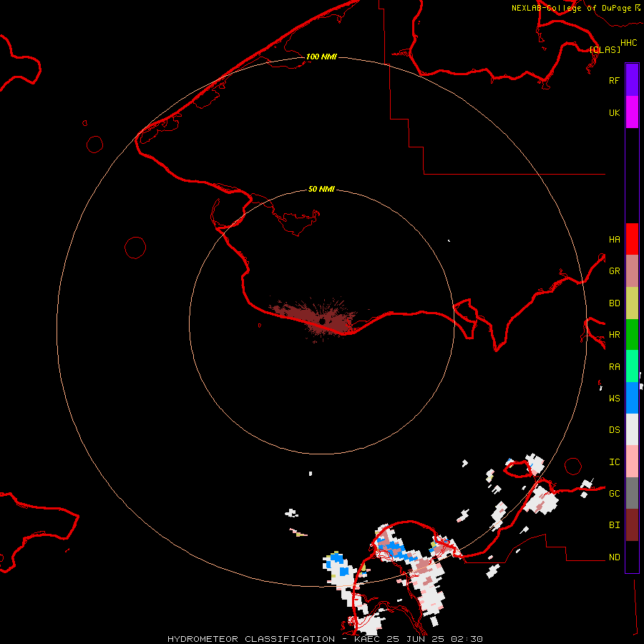Click the "IC" legend label
This screenshot has height=644, width=644.
tap(615, 462)
